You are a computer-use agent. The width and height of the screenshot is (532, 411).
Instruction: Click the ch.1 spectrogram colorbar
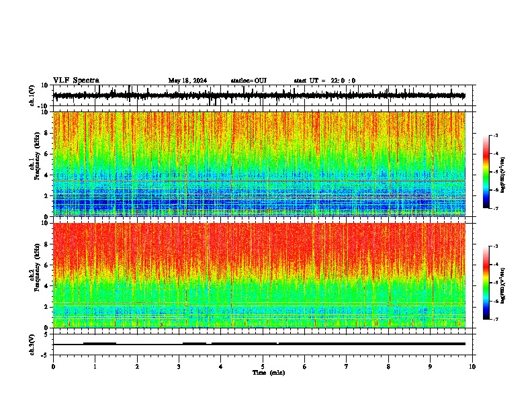coord(486,172)
